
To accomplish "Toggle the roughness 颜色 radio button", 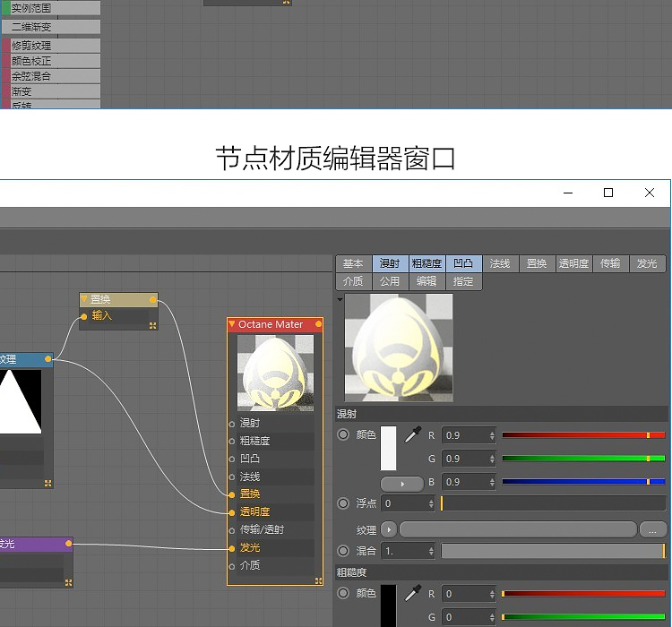I will point(343,593).
